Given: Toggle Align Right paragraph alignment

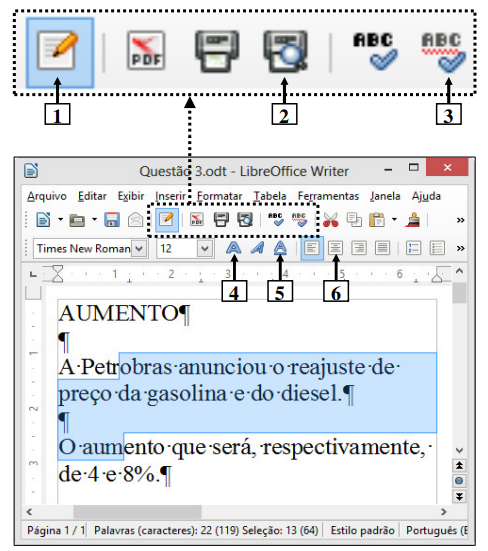Looking at the screenshot, I should coord(359,248).
